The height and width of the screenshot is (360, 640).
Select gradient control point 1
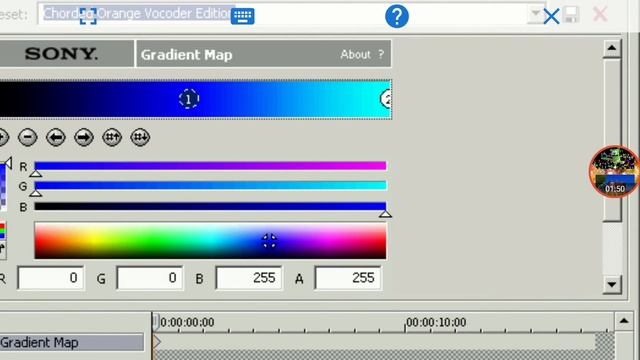click(x=189, y=99)
